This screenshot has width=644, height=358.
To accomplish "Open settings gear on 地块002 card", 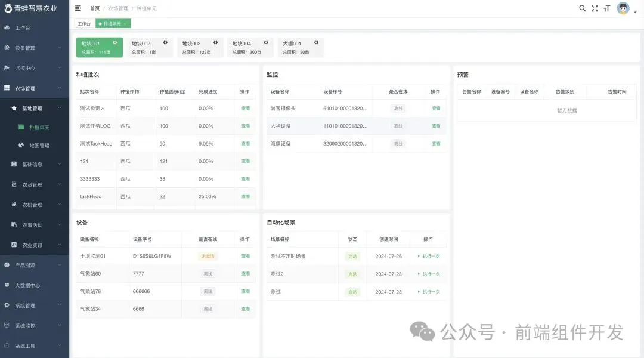I will (165, 42).
